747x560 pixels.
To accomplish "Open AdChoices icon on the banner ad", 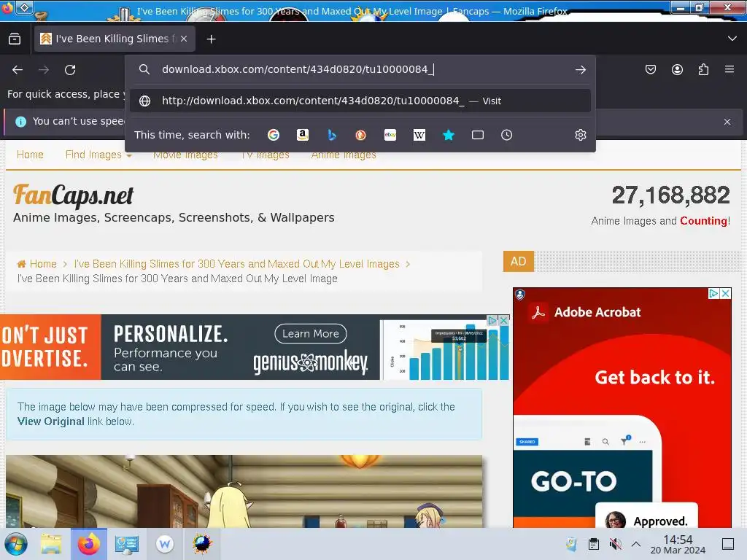I will tap(492, 320).
